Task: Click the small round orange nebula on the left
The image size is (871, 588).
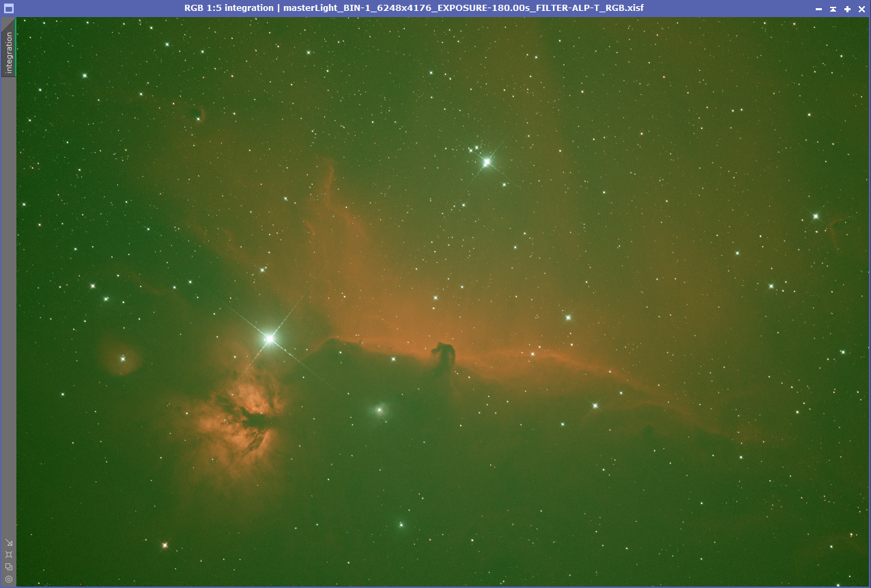Action: 122,358
